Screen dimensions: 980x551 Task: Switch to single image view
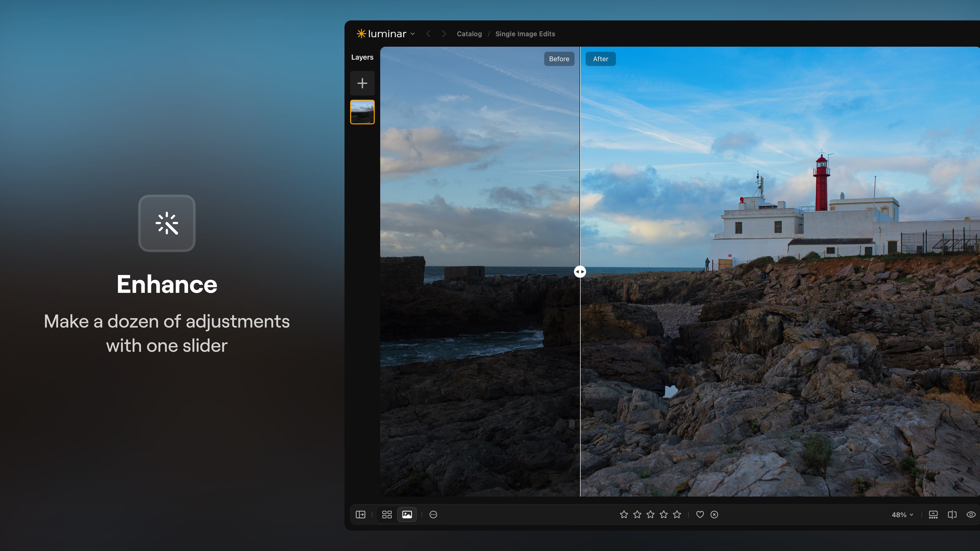[407, 515]
